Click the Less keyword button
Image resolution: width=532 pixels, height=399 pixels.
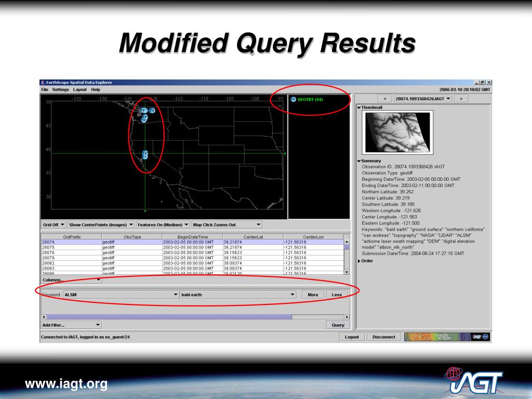coord(337,295)
